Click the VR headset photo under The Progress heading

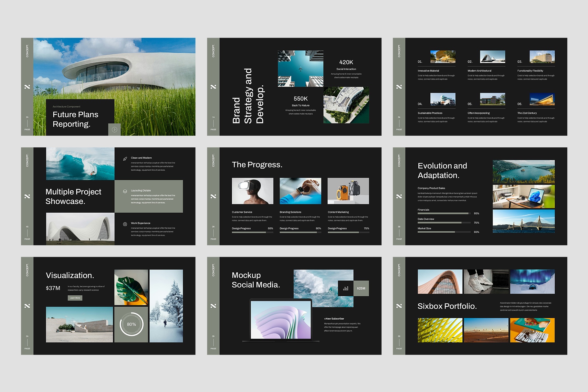[x=252, y=191]
